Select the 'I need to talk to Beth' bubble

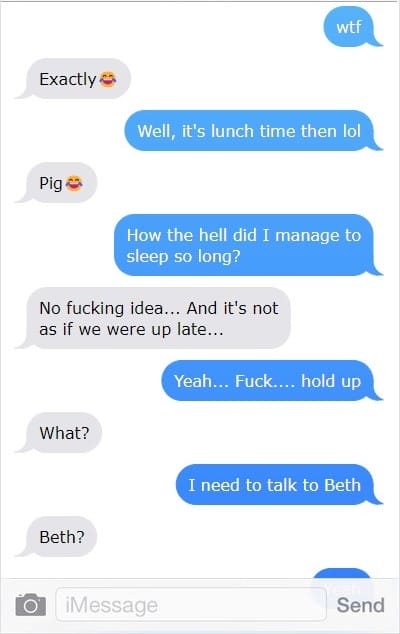(x=277, y=485)
